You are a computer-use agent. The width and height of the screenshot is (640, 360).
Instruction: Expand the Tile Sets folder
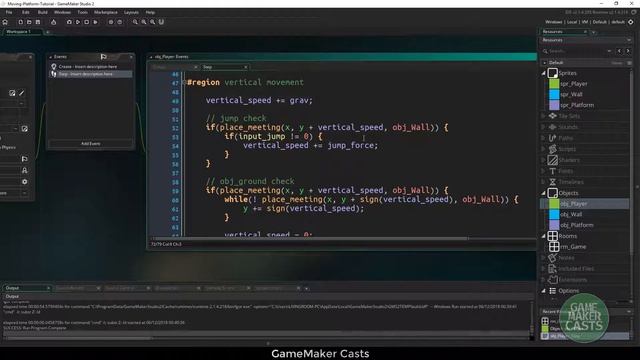click(544, 116)
